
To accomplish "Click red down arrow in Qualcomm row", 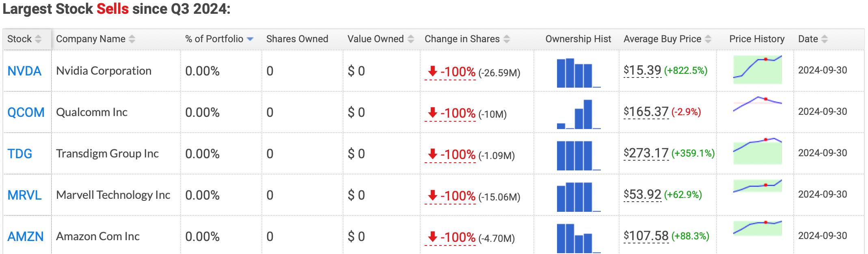I will [432, 112].
